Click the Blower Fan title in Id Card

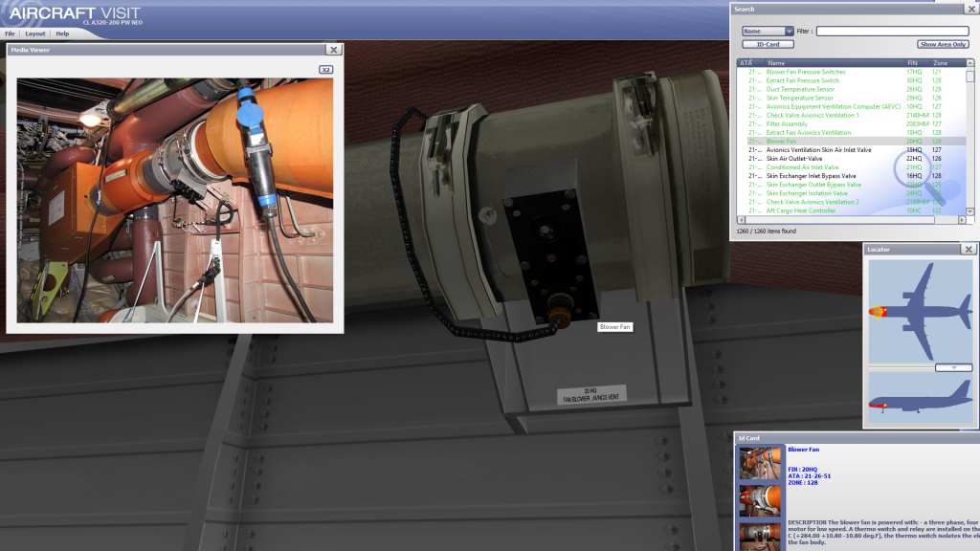point(803,450)
